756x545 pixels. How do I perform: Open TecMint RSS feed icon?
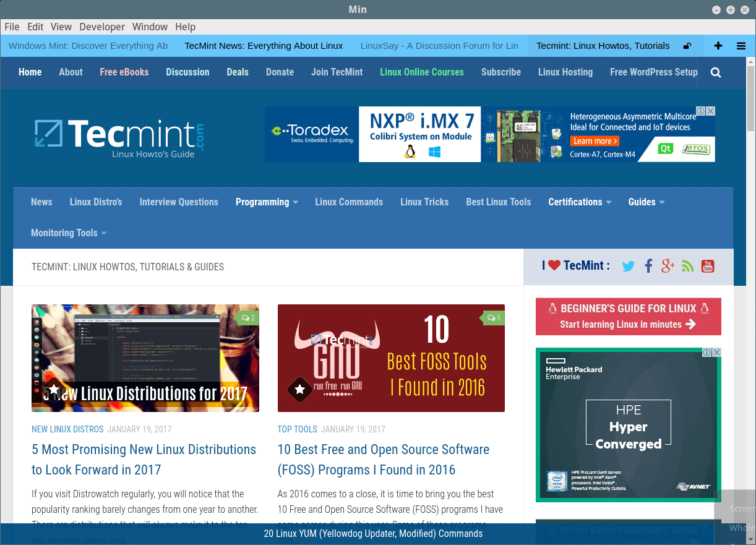[687, 266]
